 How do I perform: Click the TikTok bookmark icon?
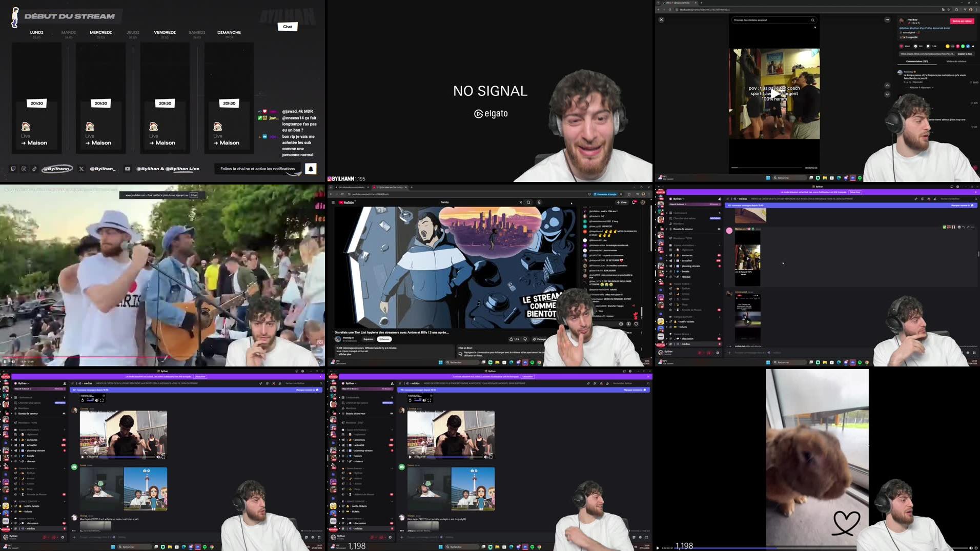[x=928, y=46]
